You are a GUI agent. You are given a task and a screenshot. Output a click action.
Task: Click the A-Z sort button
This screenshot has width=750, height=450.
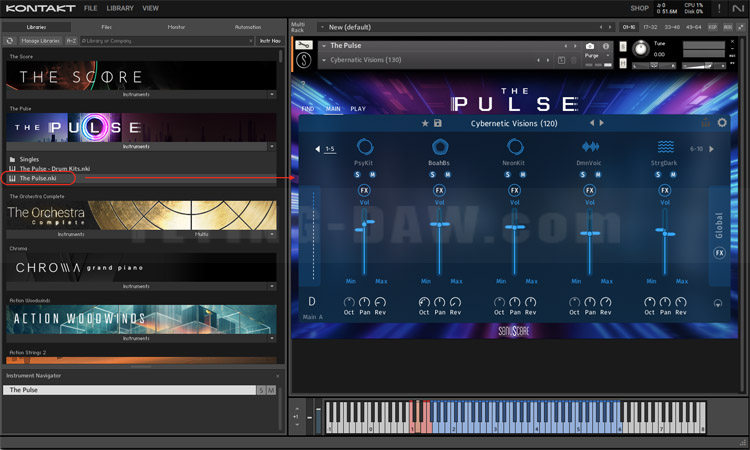(x=71, y=41)
